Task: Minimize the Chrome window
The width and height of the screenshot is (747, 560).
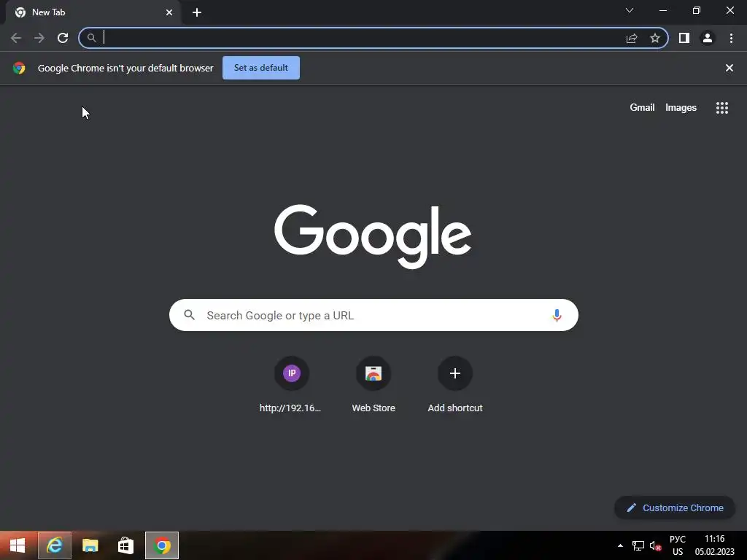Action: (x=663, y=10)
